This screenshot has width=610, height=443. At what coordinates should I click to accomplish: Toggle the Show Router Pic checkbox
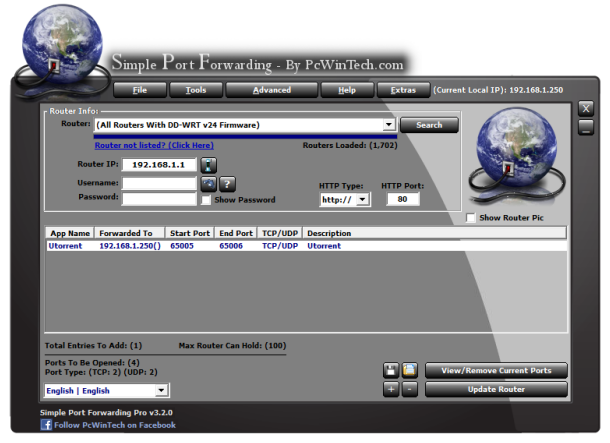471,218
